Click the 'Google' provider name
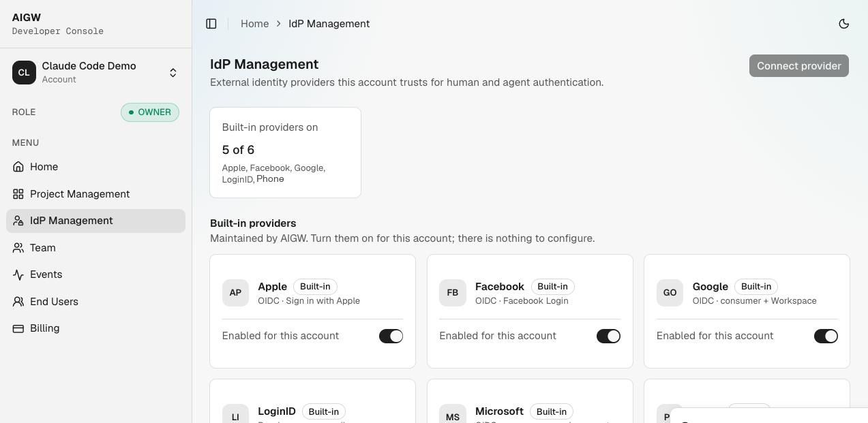This screenshot has width=868, height=423. click(x=710, y=287)
